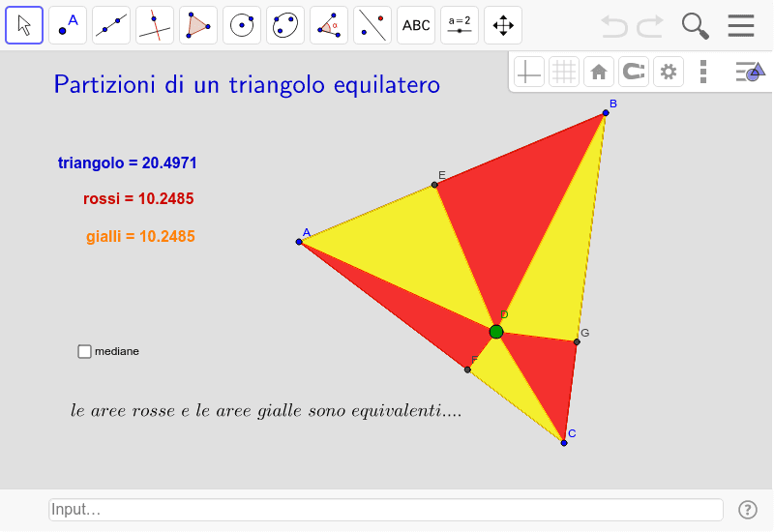Click point F on side AC
Screen dimensions: 774x532
[x=467, y=369]
